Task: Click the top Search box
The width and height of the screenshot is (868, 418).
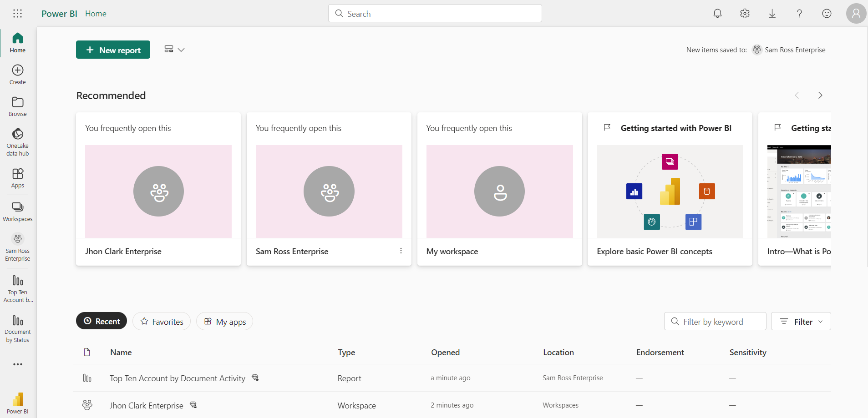Action: click(435, 14)
